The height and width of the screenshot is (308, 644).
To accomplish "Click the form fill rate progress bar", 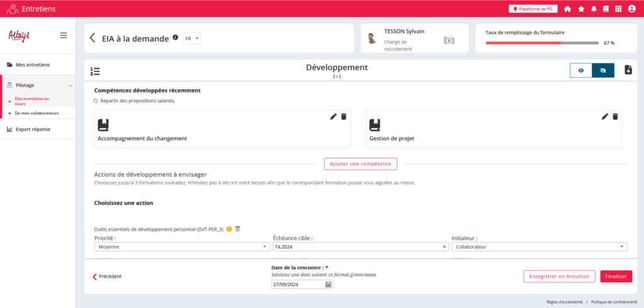I will [541, 43].
